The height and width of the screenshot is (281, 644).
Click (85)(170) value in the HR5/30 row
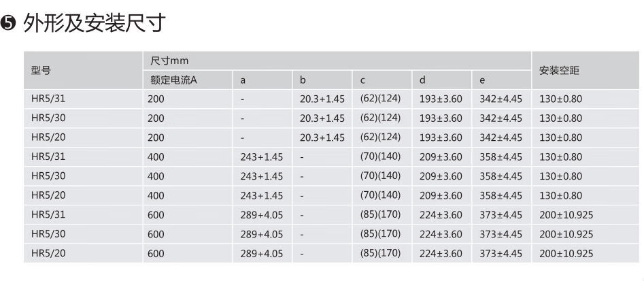point(380,234)
